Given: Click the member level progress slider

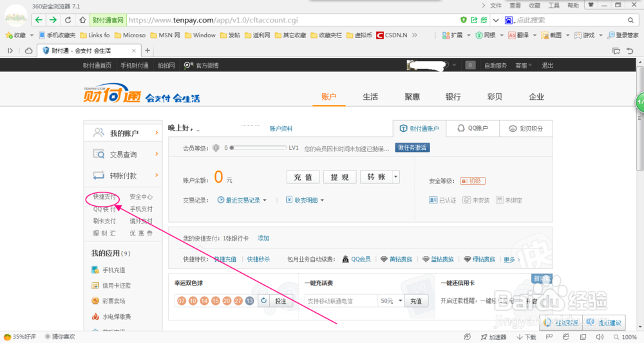Looking at the screenshot, I should [258, 148].
